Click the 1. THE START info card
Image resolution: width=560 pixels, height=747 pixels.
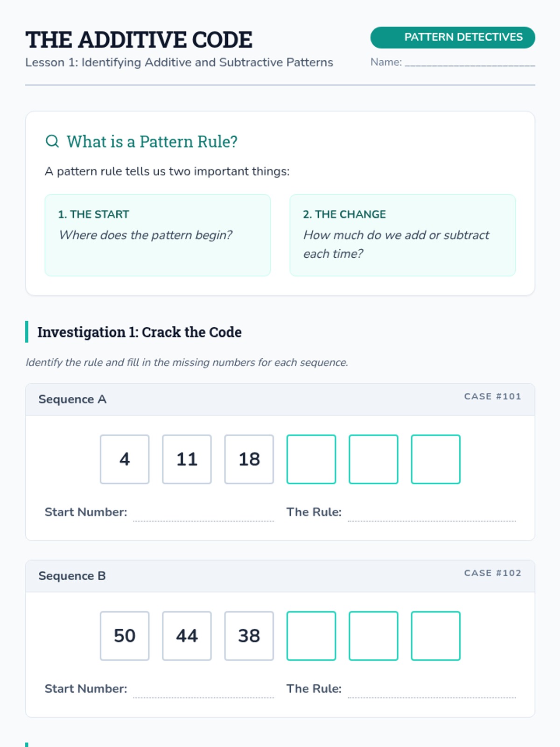[x=157, y=235]
